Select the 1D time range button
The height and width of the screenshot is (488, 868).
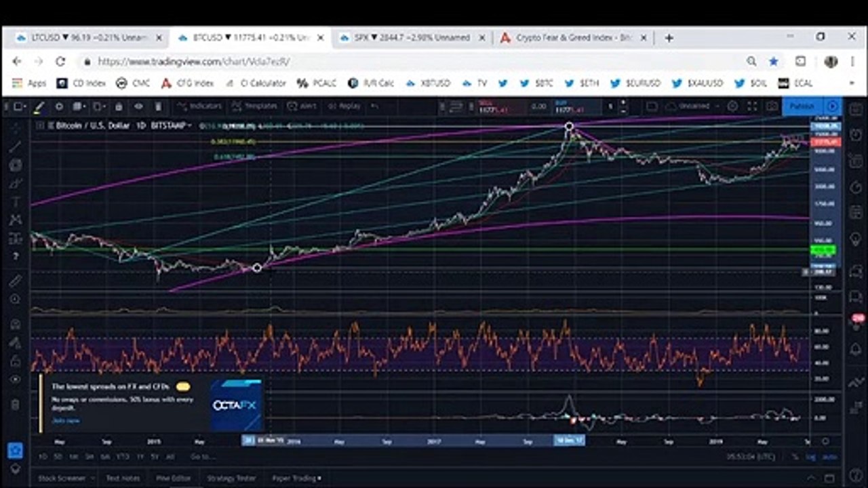[x=43, y=457]
